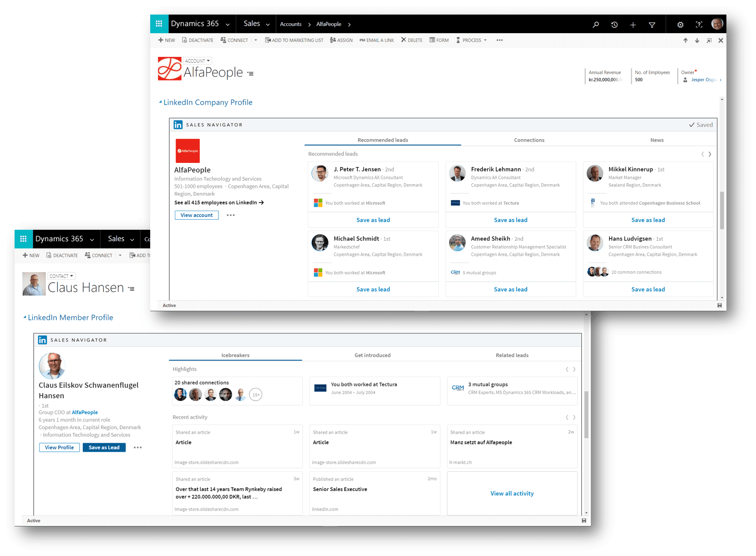Open CONTACT form selector dropdown

pos(61,276)
